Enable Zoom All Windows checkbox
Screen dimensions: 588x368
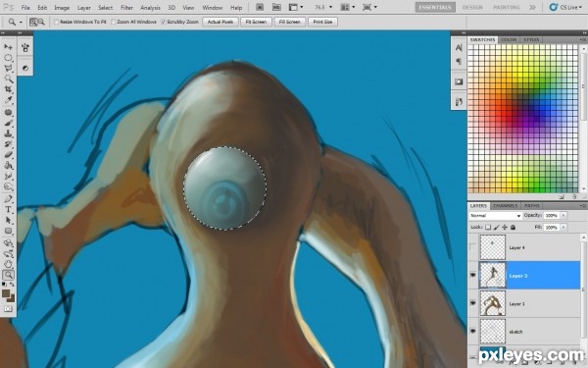click(x=114, y=22)
